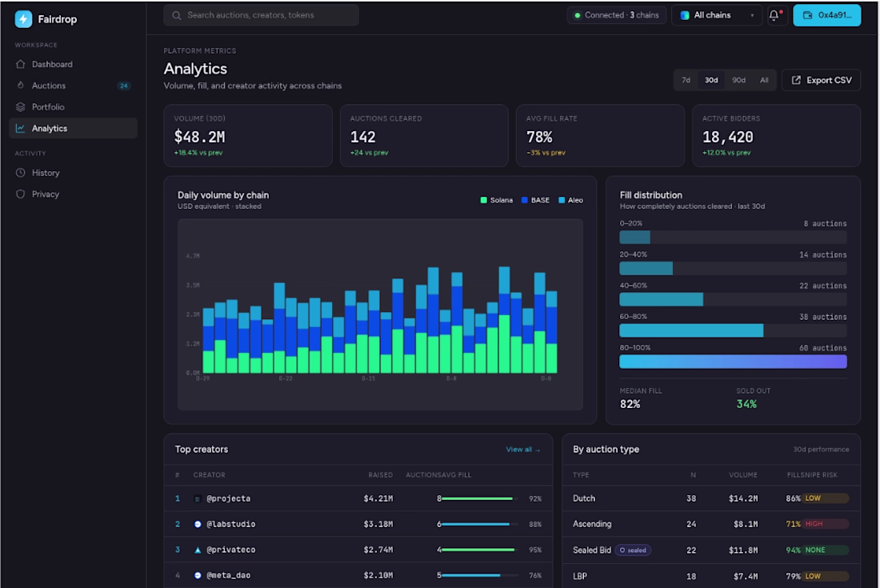The width and height of the screenshot is (880, 588).
Task: Expand the All chains dropdown
Action: (x=717, y=15)
